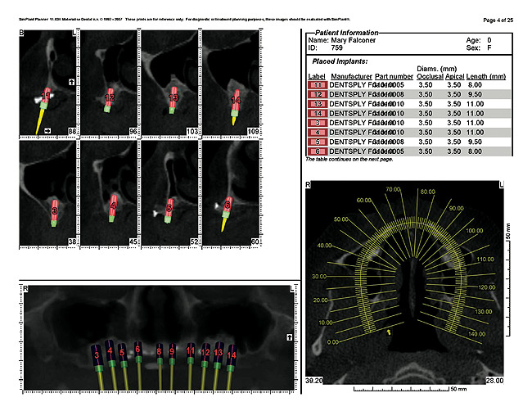Select implant 11 in the panoramic view
The image size is (532, 411).
tap(190, 352)
